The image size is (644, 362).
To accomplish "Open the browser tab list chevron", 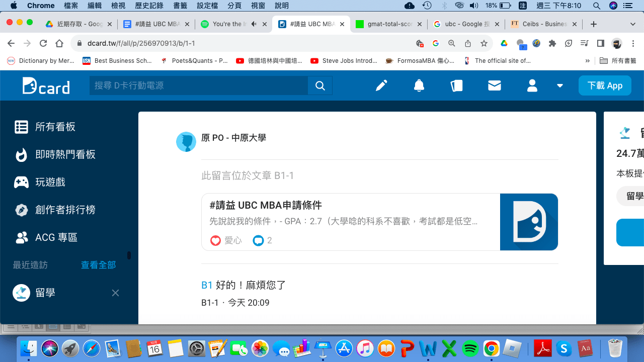I will point(633,24).
